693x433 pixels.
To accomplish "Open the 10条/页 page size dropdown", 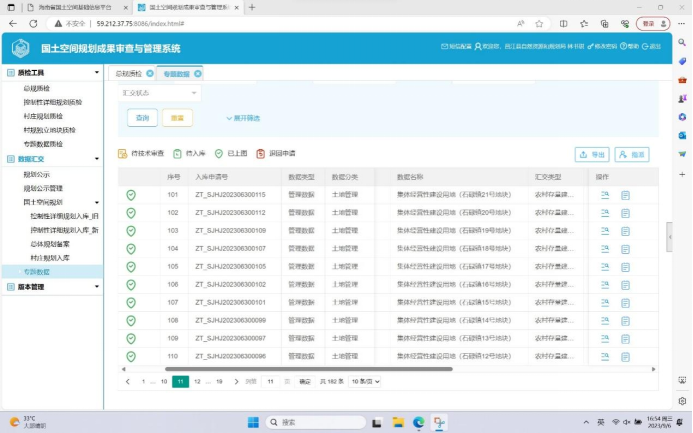I will pyautogui.click(x=365, y=381).
